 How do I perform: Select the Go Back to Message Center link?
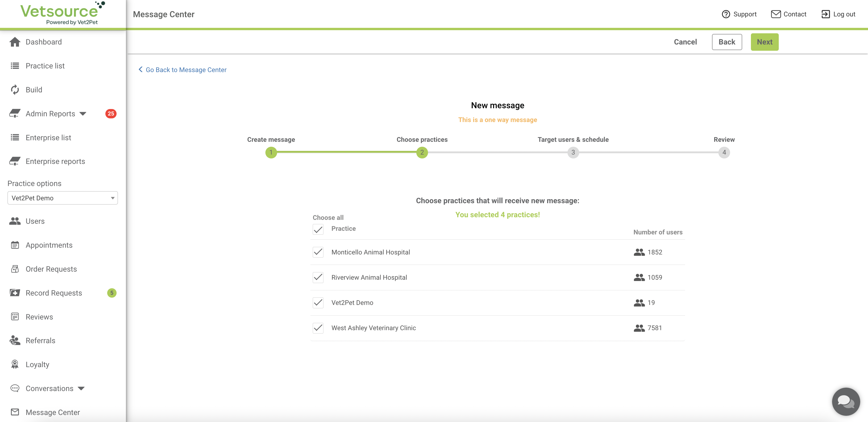tap(183, 69)
